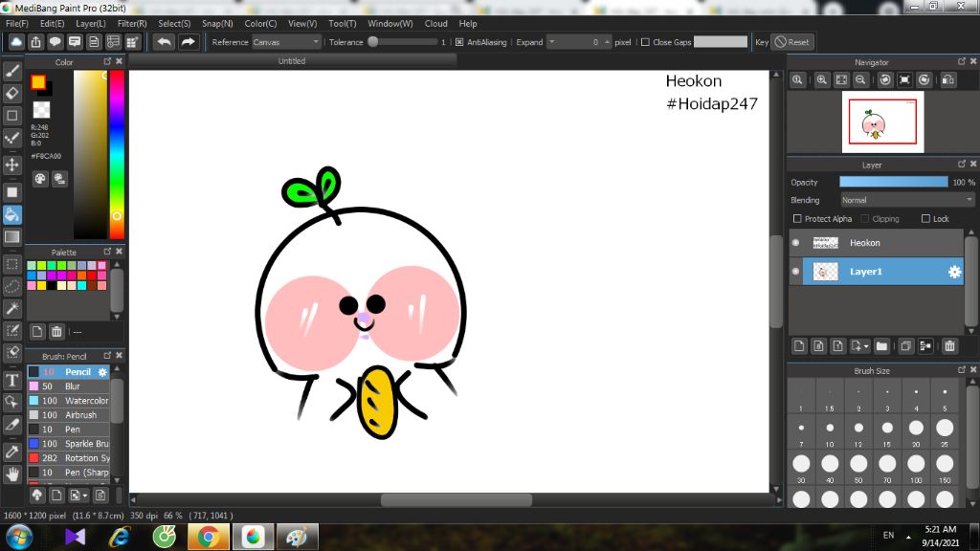980x551 pixels.
Task: Zoom in using the Navigator plus magnifier
Action: click(822, 80)
